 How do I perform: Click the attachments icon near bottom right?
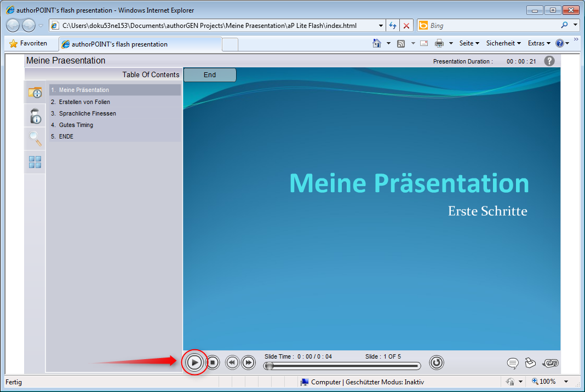pos(530,362)
